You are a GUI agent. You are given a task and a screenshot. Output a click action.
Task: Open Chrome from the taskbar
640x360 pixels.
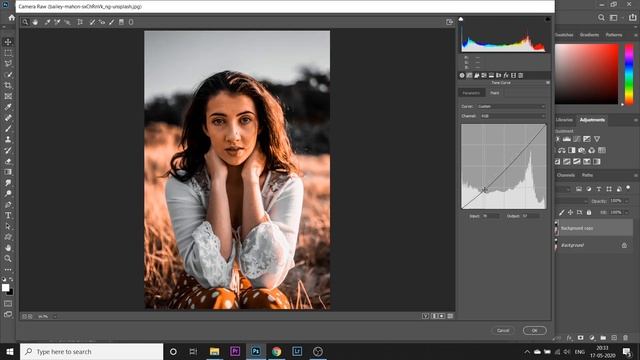point(276,351)
